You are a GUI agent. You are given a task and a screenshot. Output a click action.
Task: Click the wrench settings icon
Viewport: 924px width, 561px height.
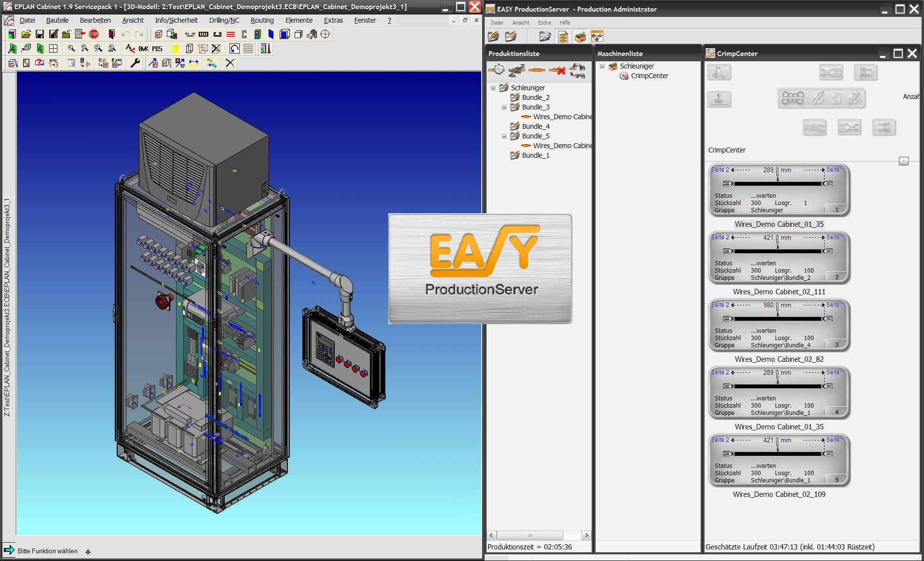point(136,63)
